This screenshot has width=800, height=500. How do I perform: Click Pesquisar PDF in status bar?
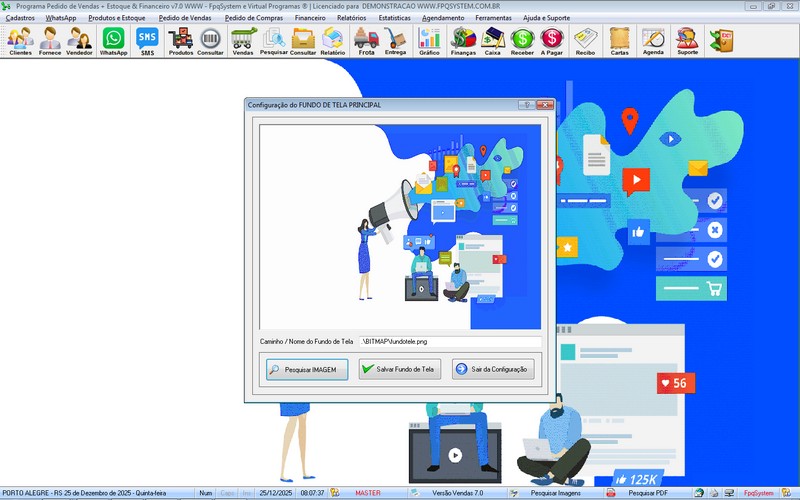coord(648,493)
